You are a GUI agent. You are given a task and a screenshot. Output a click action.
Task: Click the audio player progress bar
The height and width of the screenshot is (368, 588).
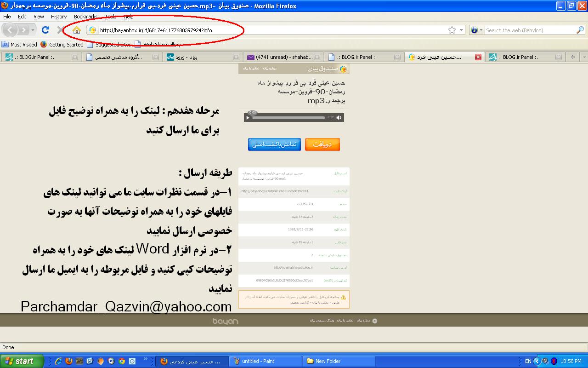tap(288, 117)
